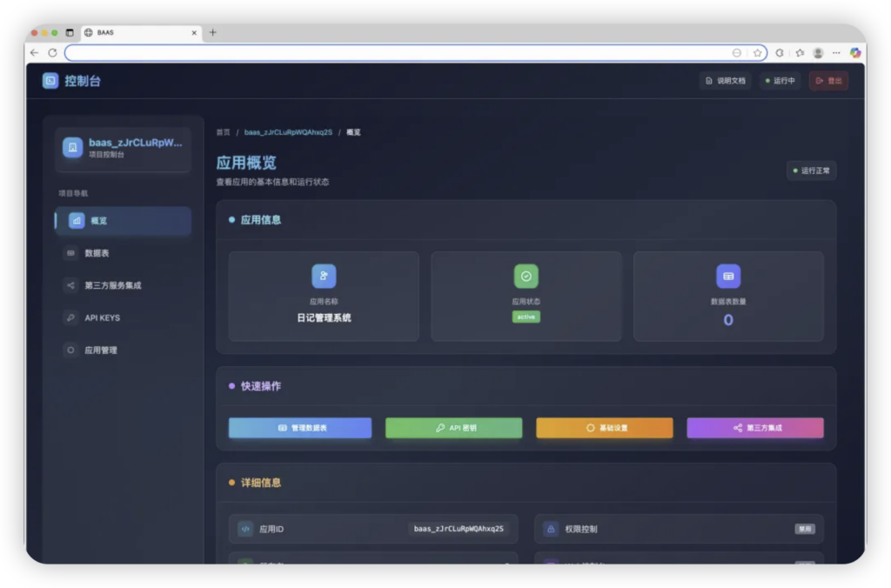Click the 控制台 console logo icon
891x588 pixels.
[50, 81]
